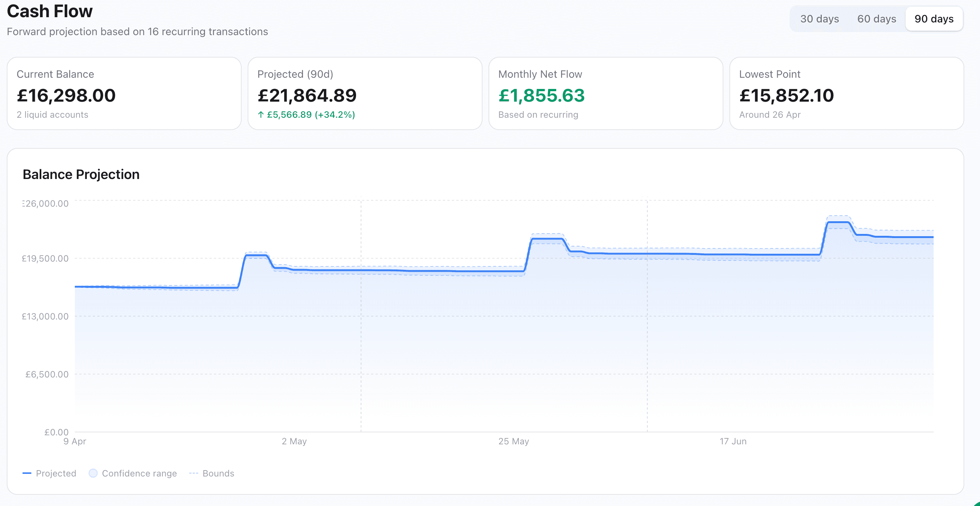This screenshot has height=506, width=980.
Task: Click the Bounds dashed legend icon
Action: (194, 473)
